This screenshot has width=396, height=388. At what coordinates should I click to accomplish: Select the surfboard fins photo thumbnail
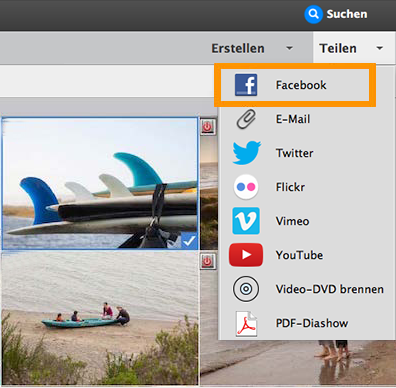(x=100, y=183)
